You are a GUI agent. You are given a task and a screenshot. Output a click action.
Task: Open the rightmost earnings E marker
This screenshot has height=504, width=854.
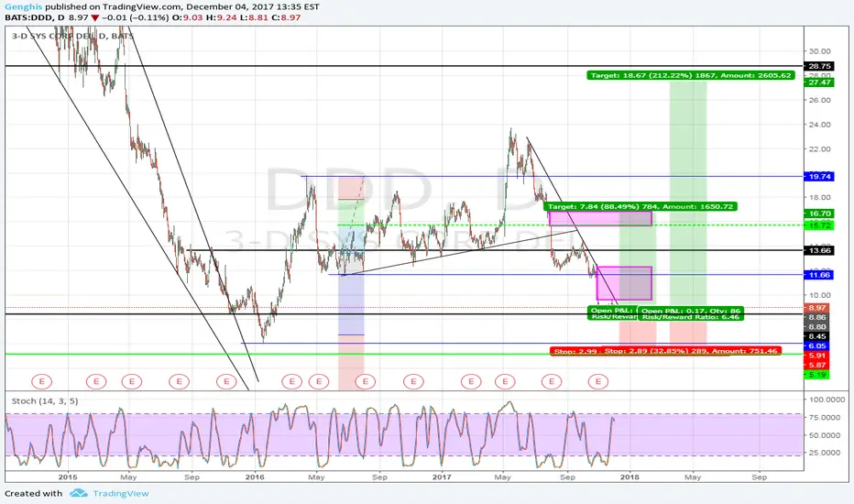click(x=598, y=381)
